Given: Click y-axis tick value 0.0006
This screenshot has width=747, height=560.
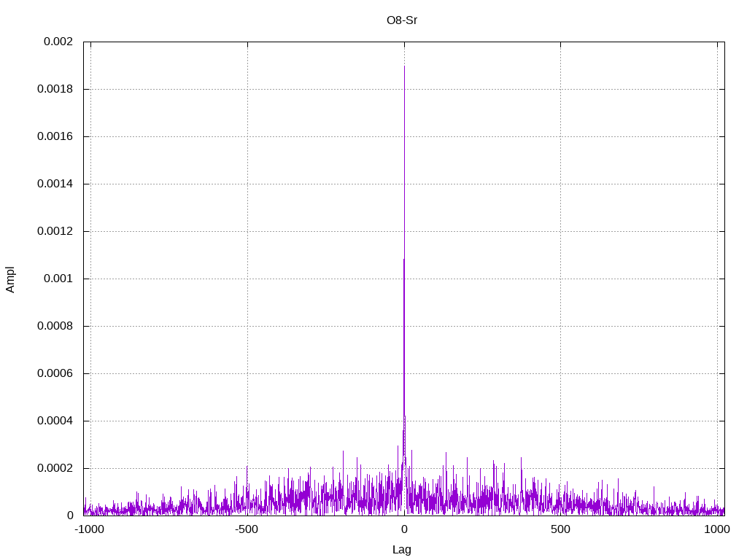Looking at the screenshot, I should (55, 373).
